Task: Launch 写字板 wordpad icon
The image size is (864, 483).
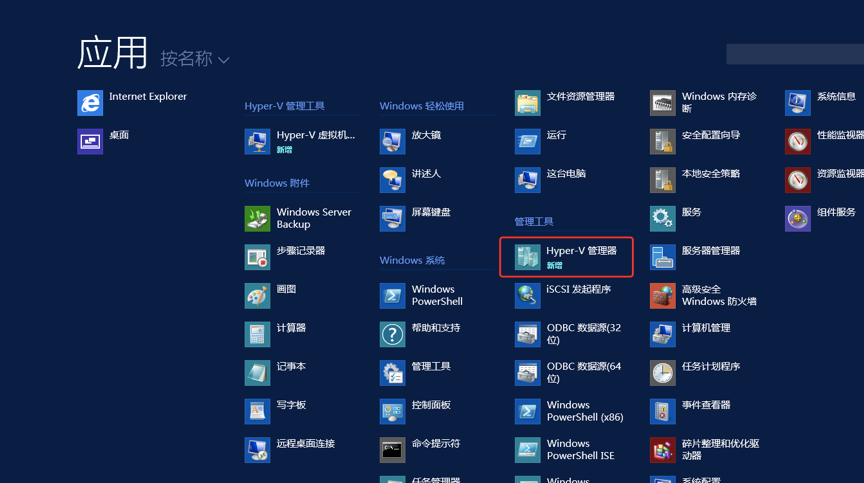Action: [257, 411]
